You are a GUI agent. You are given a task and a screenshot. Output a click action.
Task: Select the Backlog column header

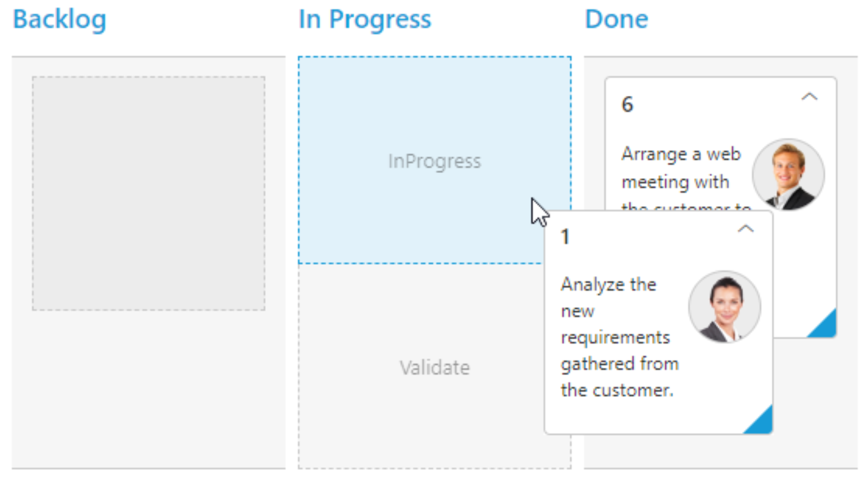pyautogui.click(x=60, y=19)
